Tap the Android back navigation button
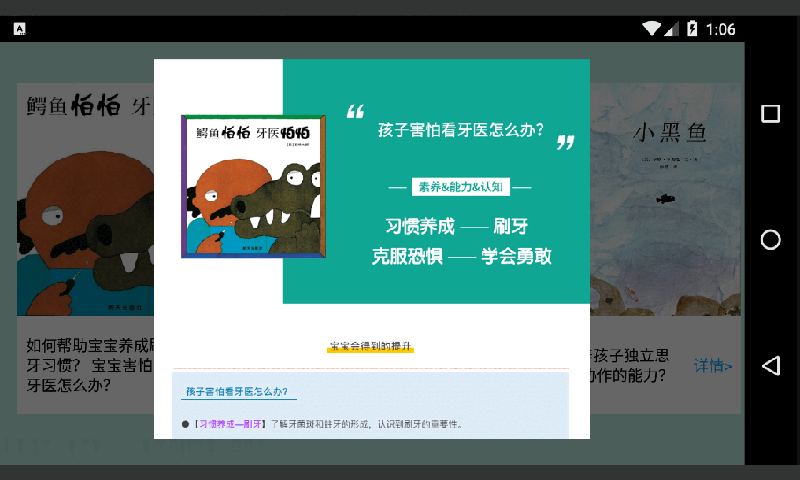The height and width of the screenshot is (480, 800). click(x=771, y=366)
